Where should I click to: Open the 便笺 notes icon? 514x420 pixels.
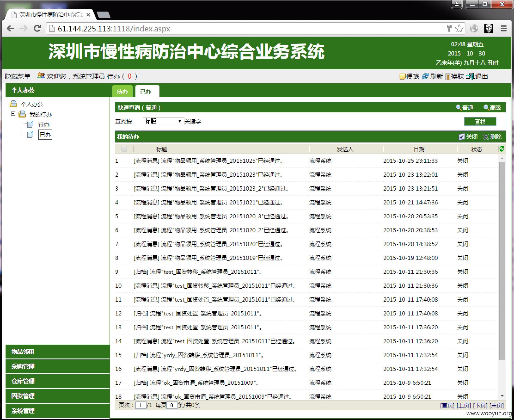[402, 77]
